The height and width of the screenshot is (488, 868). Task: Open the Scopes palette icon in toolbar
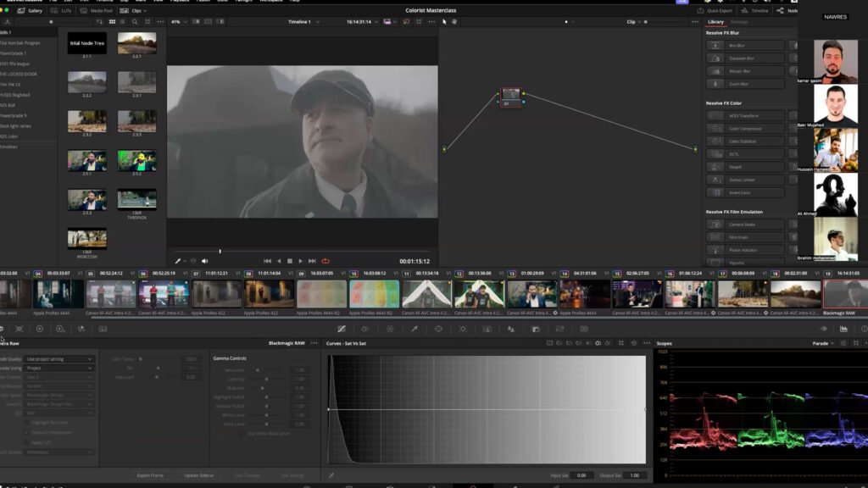point(843,329)
